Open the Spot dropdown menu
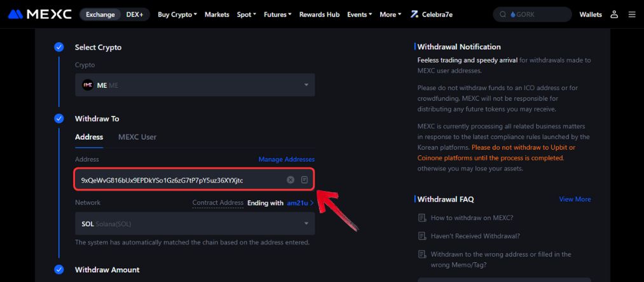The width and height of the screenshot is (644, 282). click(247, 15)
